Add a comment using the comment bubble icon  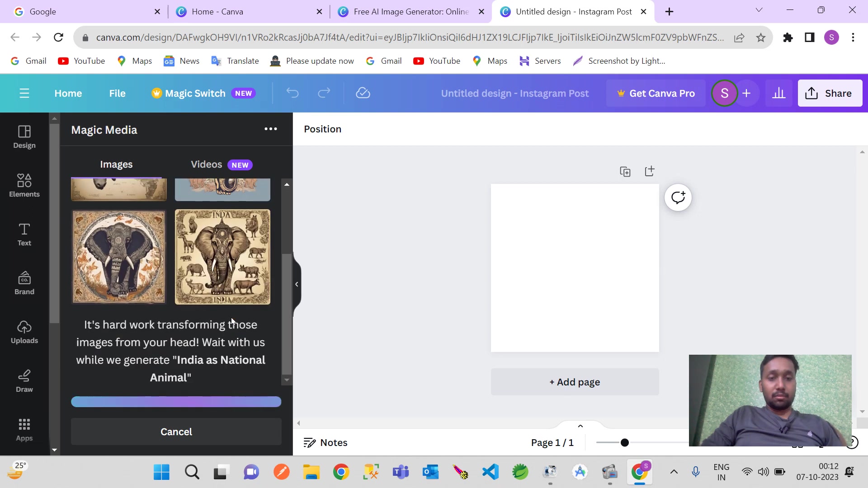click(x=678, y=197)
